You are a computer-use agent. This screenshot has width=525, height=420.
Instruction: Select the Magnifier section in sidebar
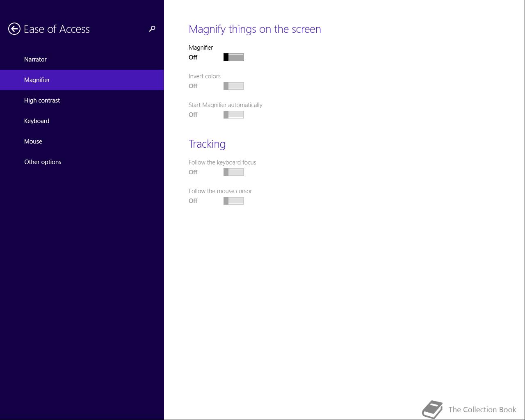pos(82,80)
